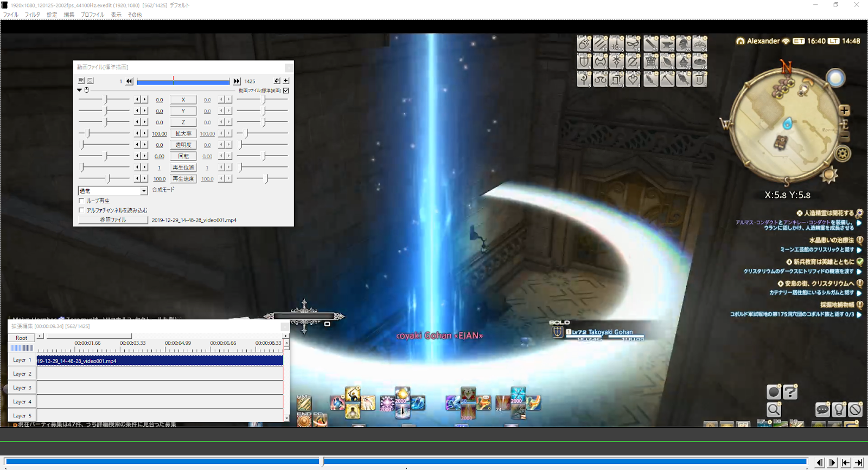The height and width of the screenshot is (470, 868).
Task: Enable the ループ再生 checkbox
Action: [x=81, y=201]
